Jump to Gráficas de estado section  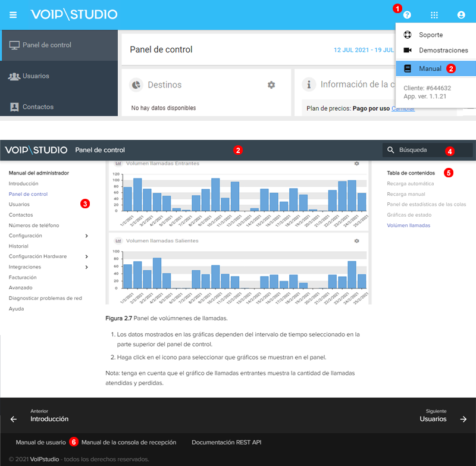tap(409, 215)
